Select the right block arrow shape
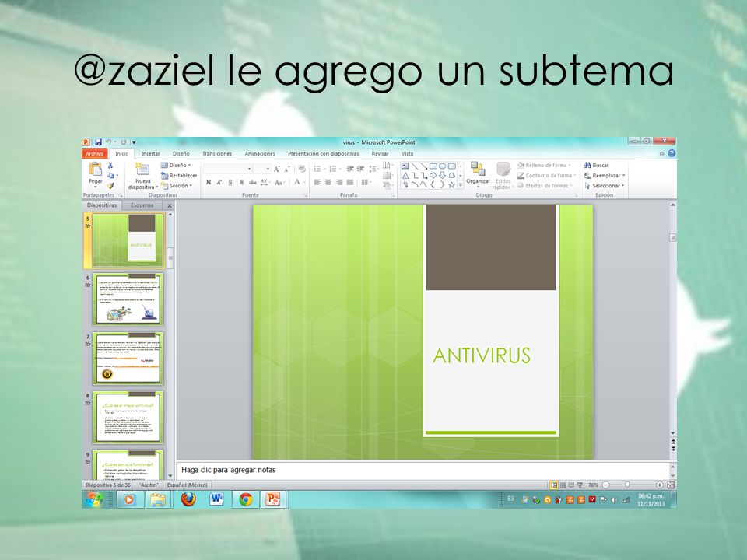This screenshot has width=747, height=560. click(433, 175)
